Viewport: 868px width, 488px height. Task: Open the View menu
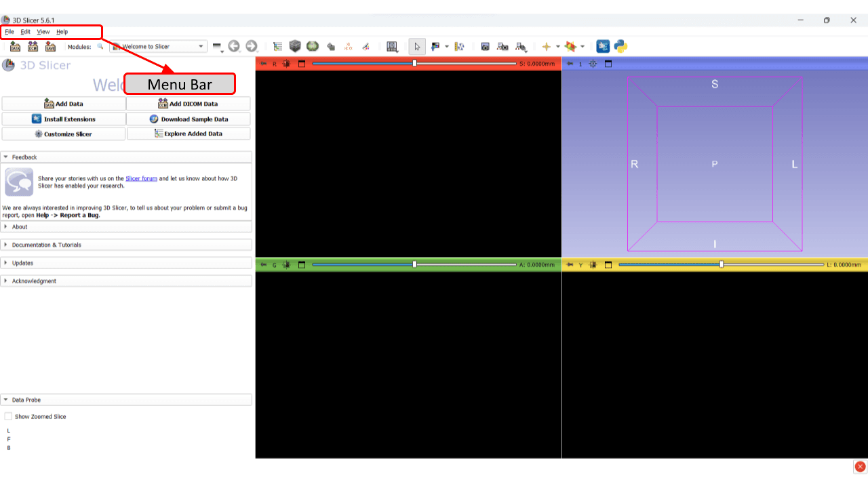[x=43, y=32]
